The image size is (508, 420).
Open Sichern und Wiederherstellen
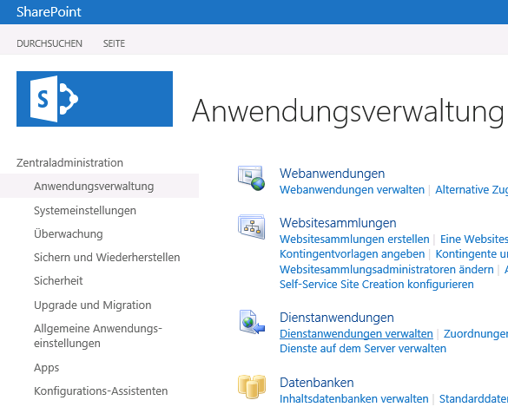pyautogui.click(x=107, y=257)
